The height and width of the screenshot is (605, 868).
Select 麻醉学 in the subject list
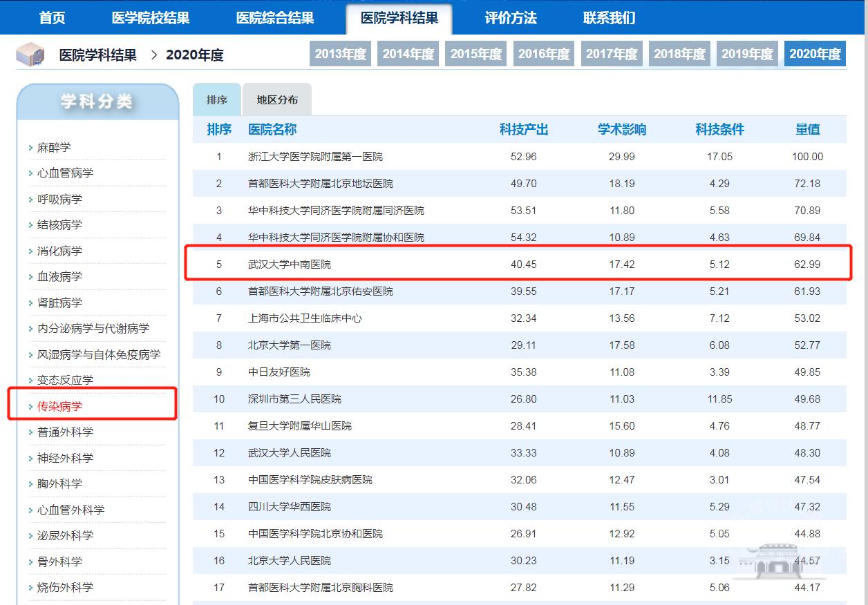pyautogui.click(x=54, y=147)
